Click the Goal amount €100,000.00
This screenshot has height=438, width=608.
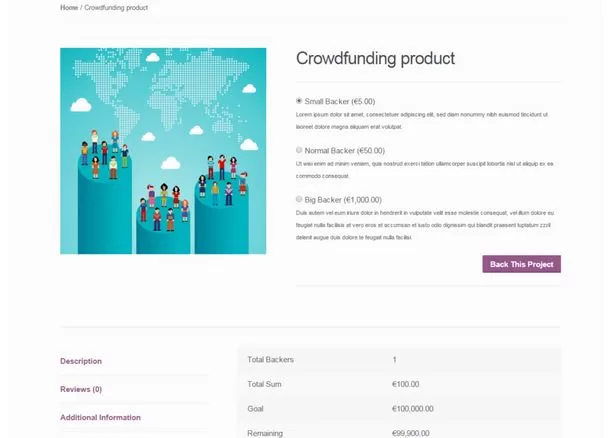click(413, 408)
